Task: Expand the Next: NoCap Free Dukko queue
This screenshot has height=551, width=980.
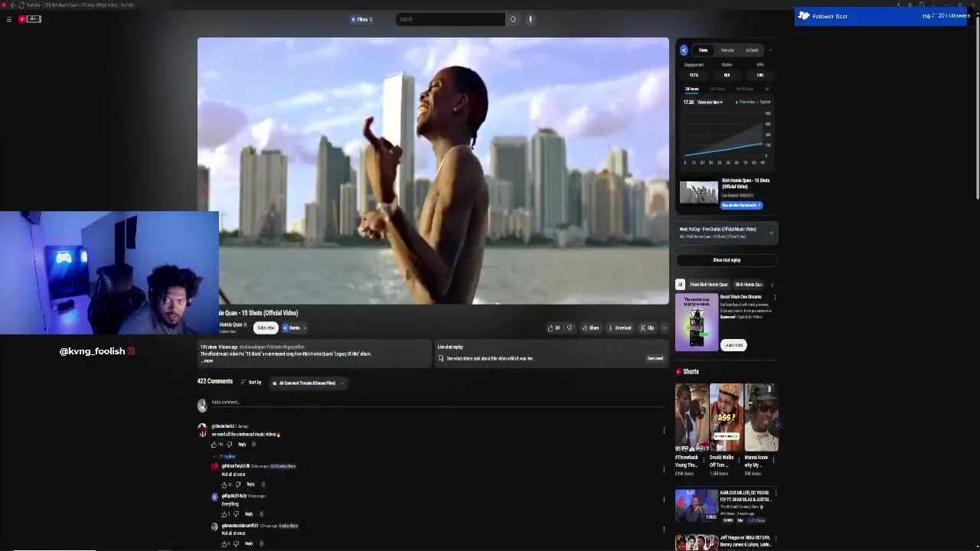Action: pos(771,233)
